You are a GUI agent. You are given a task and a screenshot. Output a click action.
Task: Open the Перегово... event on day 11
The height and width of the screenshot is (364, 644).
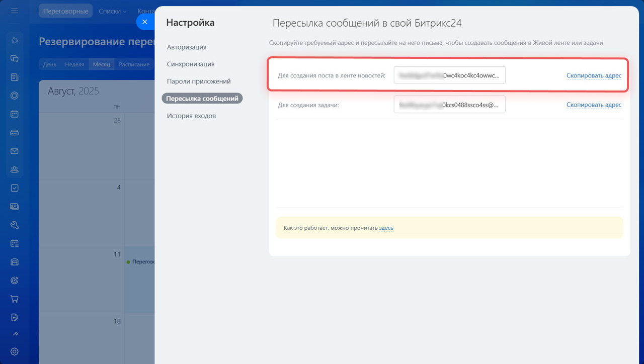click(140, 262)
